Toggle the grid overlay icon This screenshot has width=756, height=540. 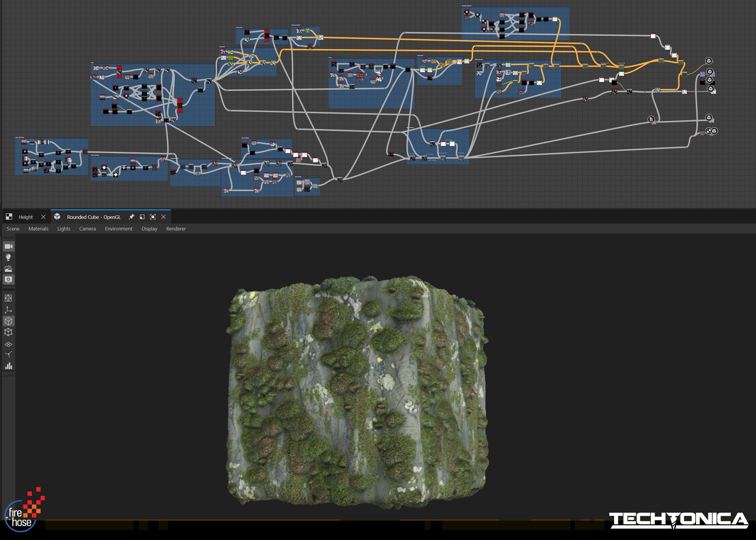coord(9,298)
